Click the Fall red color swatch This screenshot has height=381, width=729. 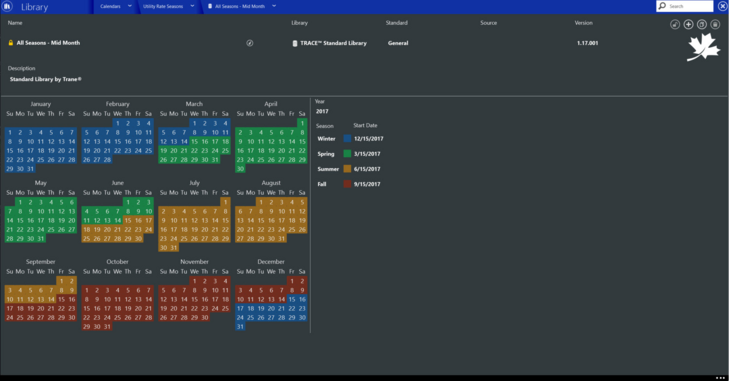coord(347,184)
